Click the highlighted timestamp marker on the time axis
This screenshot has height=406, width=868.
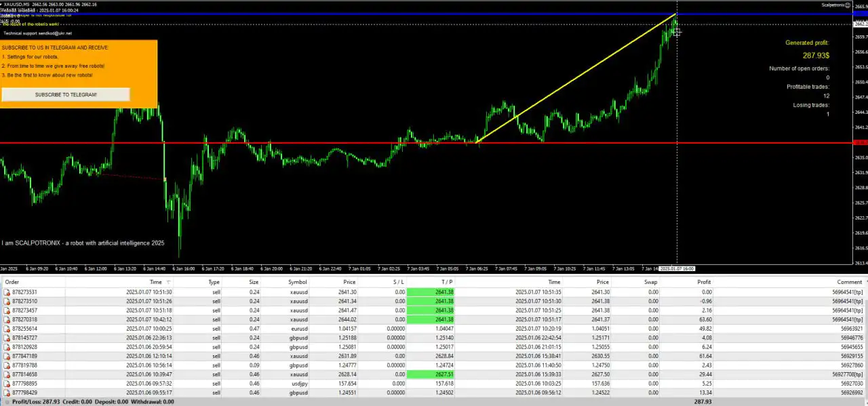678,268
